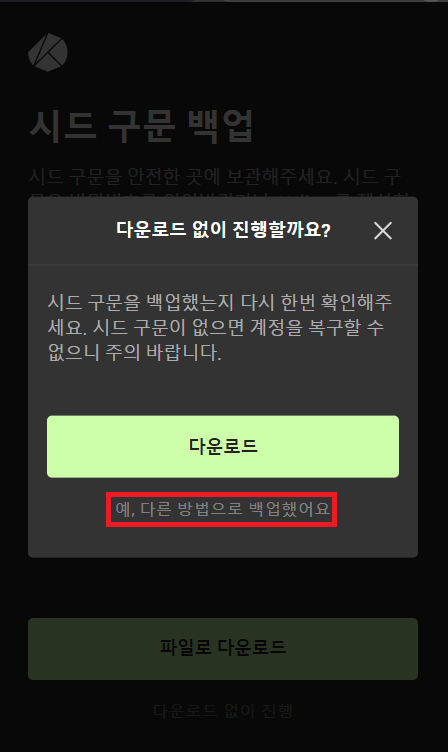The width and height of the screenshot is (448, 752).
Task: Click the dialog title 다운로드 없이 진행할까요?
Action: [223, 230]
